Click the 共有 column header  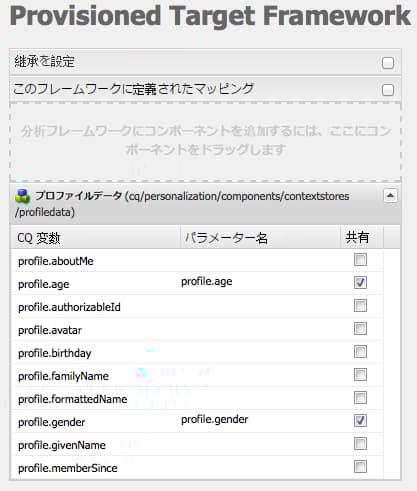[362, 238]
